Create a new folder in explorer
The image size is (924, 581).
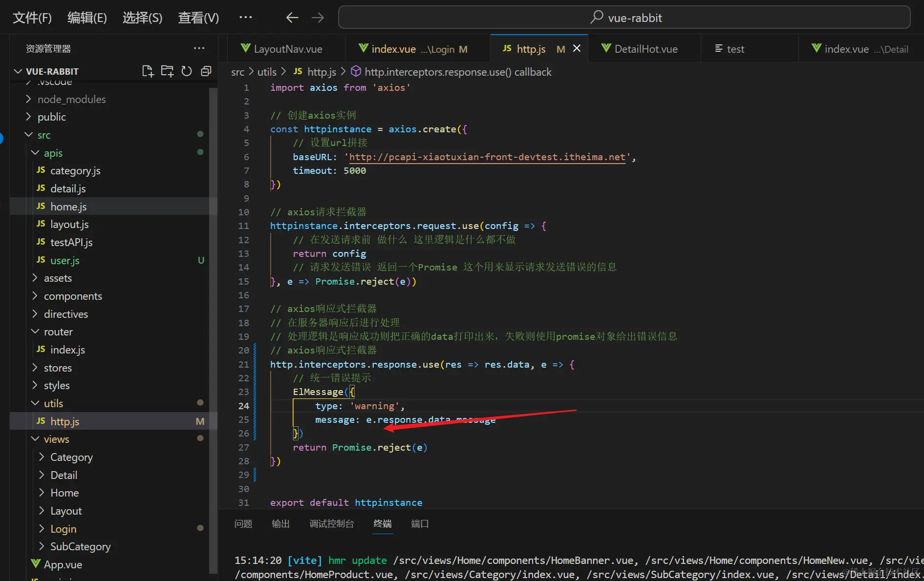[167, 71]
